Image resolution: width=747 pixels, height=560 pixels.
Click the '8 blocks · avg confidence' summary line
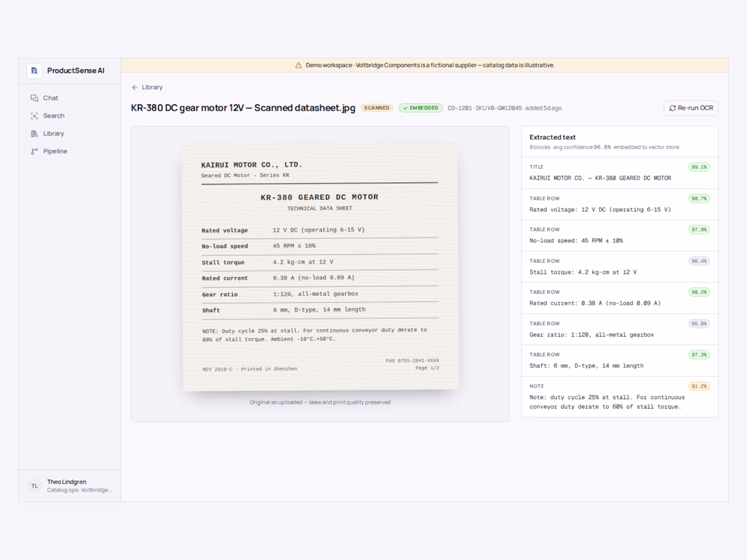pos(604,147)
